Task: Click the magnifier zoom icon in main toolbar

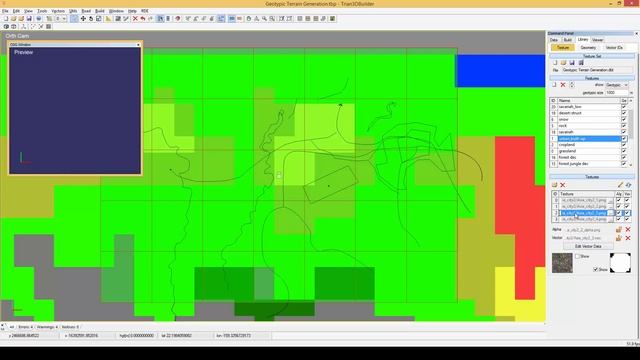Action: coord(264,19)
